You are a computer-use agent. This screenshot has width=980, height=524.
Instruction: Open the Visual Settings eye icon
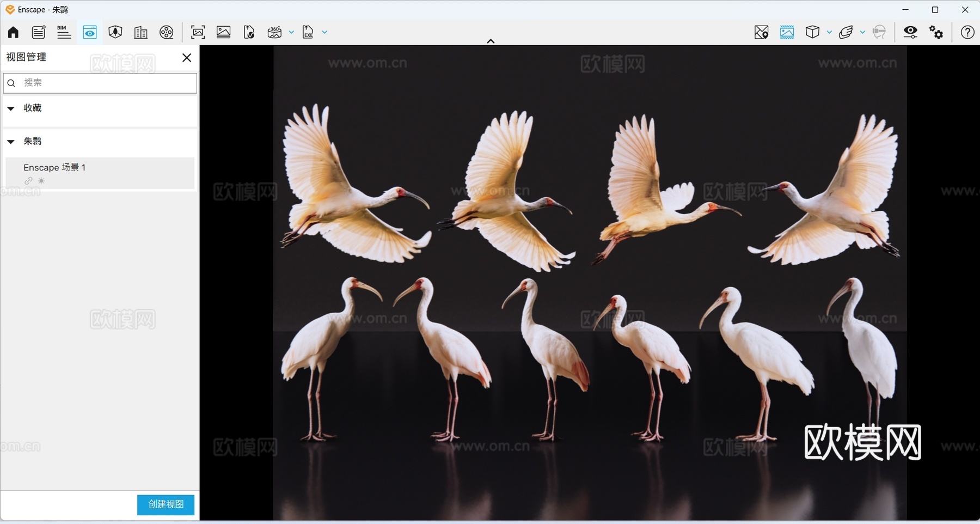tap(910, 32)
